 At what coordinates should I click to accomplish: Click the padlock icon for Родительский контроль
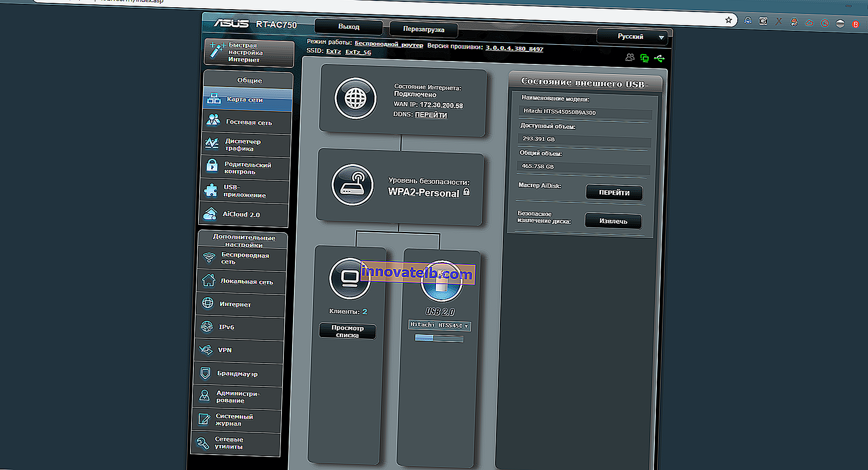point(212,166)
